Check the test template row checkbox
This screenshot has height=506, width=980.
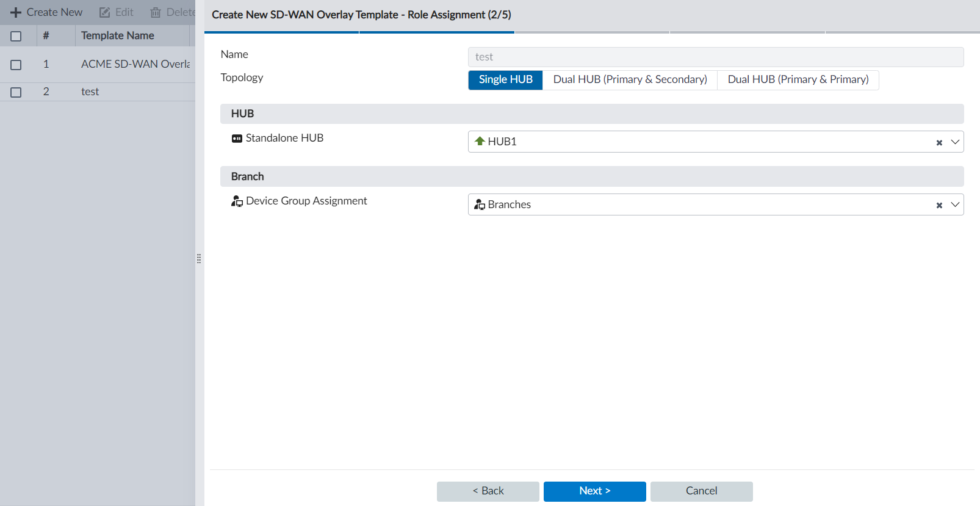tap(16, 92)
